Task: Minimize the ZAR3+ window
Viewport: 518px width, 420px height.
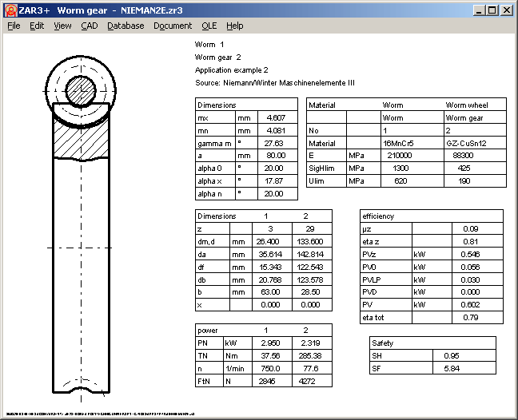Action: [x=480, y=10]
